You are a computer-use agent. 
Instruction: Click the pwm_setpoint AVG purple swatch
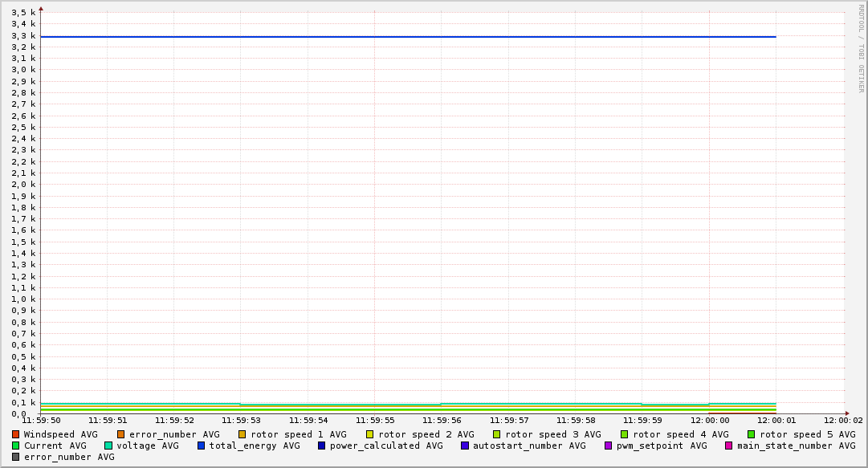click(x=609, y=446)
